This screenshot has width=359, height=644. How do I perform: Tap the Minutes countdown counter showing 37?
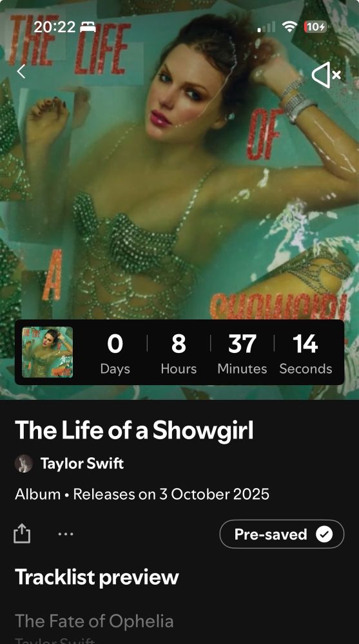pyautogui.click(x=242, y=353)
